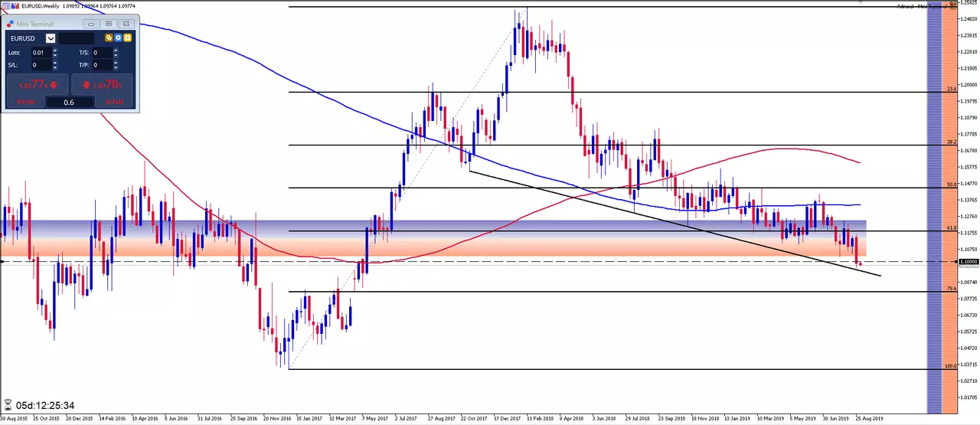Click the blank field next to EURUSD dropdown
Screen dimensions: 980x425
(77, 38)
